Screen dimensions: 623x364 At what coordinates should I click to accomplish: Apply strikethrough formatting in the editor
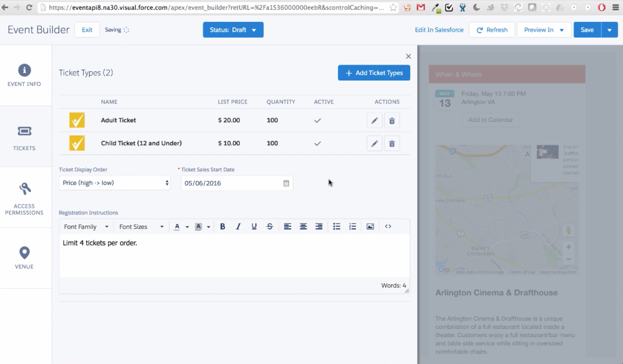(x=269, y=226)
